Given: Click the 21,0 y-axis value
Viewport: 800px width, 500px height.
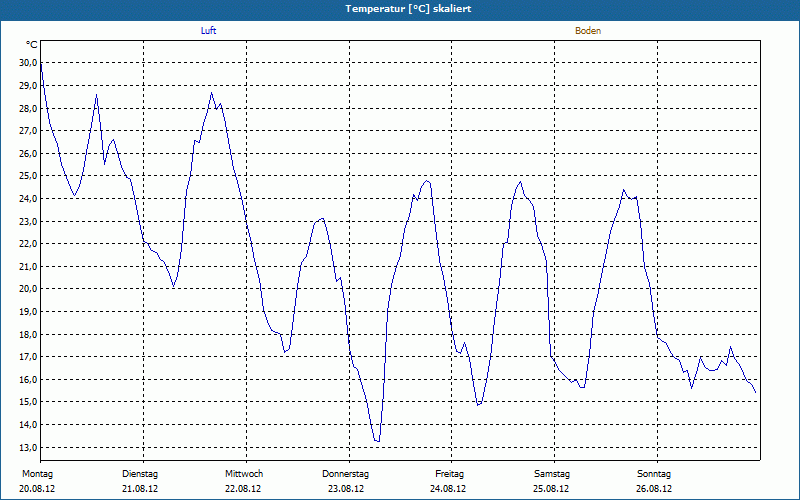Looking at the screenshot, I should tap(28, 266).
